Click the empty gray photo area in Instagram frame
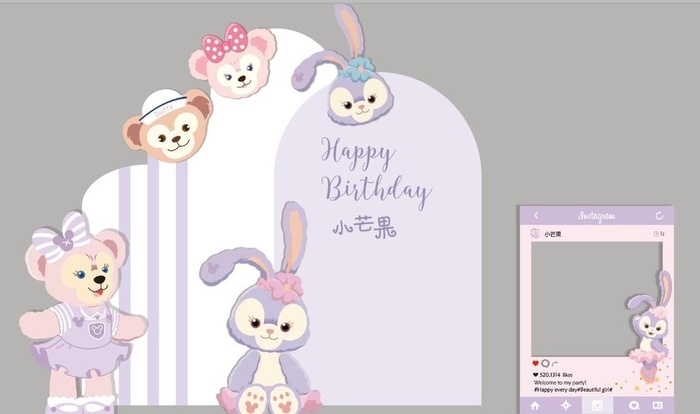The height and width of the screenshot is (414, 700). (x=596, y=299)
